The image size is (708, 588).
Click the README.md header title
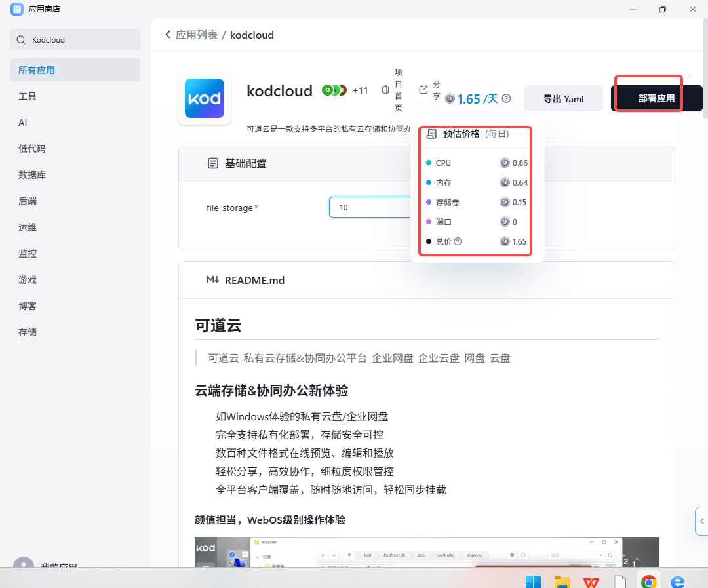click(x=254, y=280)
